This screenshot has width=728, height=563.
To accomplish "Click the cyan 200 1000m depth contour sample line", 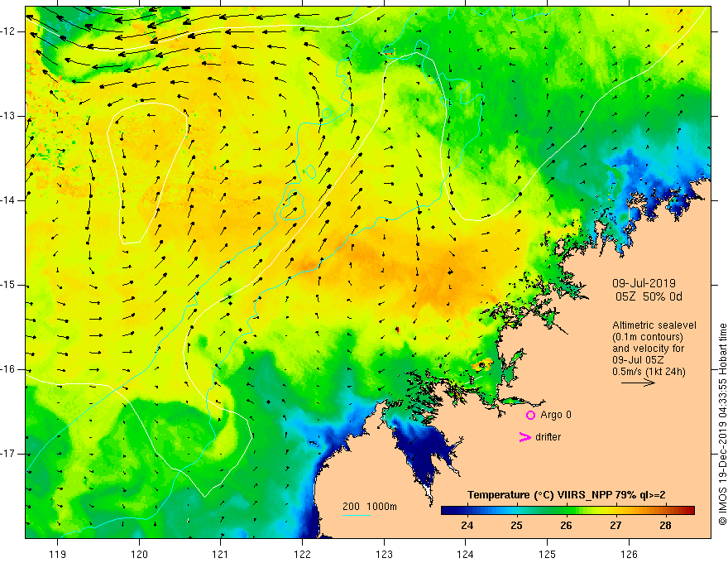I will tap(356, 515).
